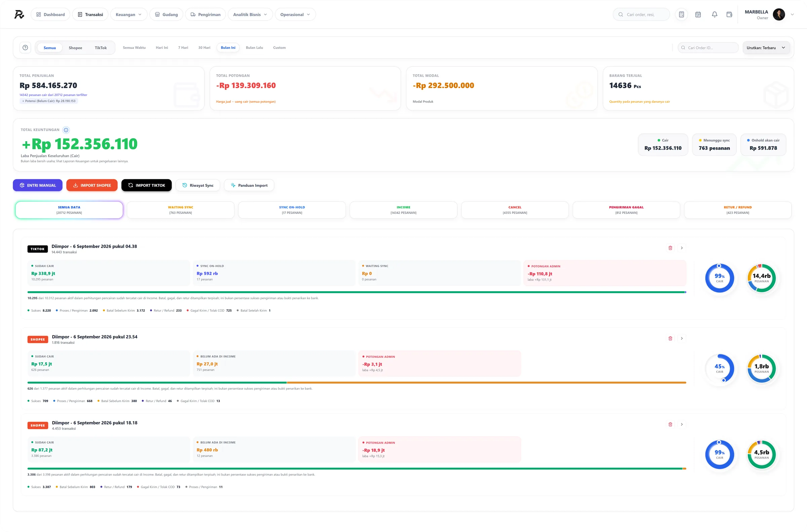The width and height of the screenshot is (807, 532).
Task: Click the Import TikTok button
Action: click(147, 185)
